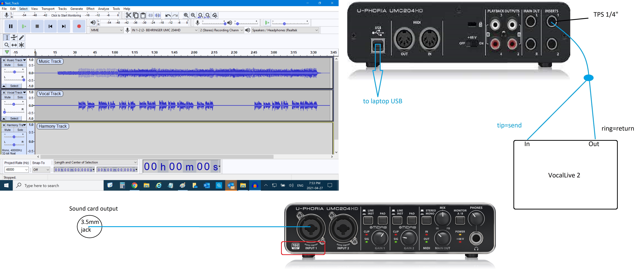Click the green Play button

click(24, 26)
